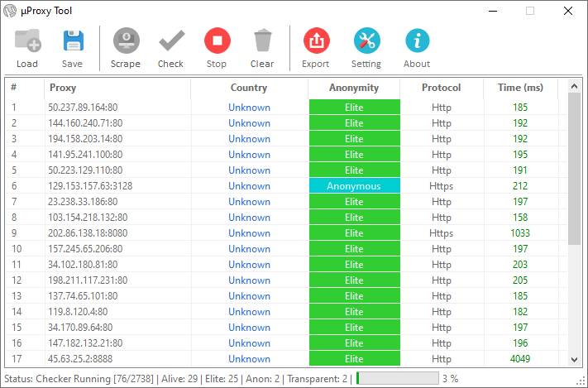588x388 pixels.
Task: Click the cyan Anonymous anonymity cell
Action: (x=355, y=186)
